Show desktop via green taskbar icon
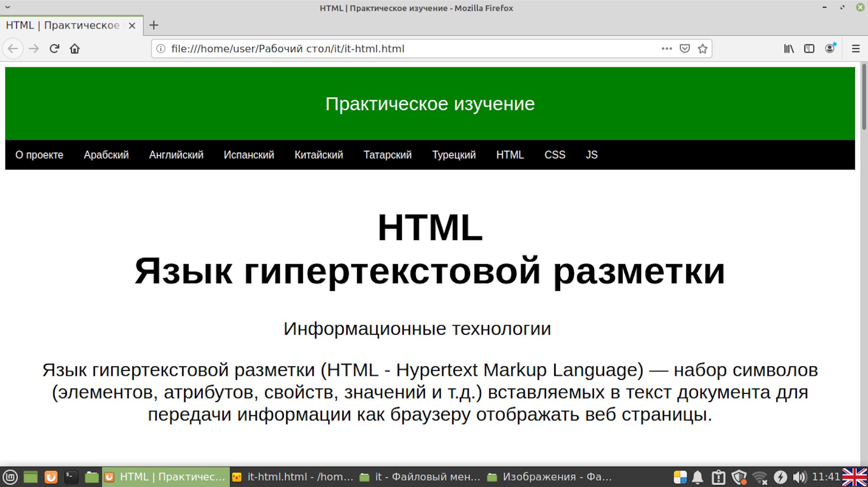 [30, 477]
